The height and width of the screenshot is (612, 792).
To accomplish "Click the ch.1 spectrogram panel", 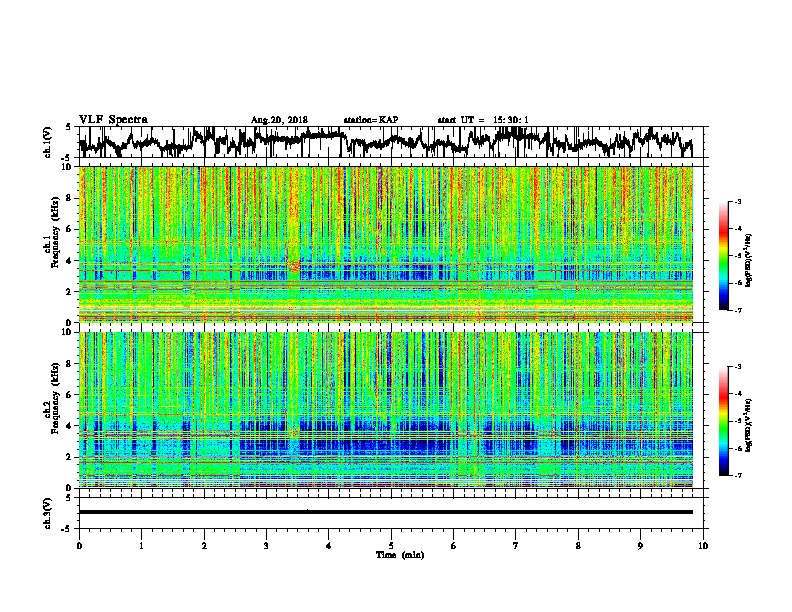I will 386,244.
